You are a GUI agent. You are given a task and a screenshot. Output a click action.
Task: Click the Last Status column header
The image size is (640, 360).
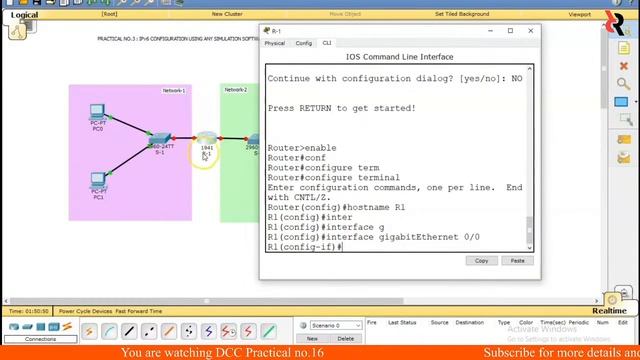pos(402,322)
